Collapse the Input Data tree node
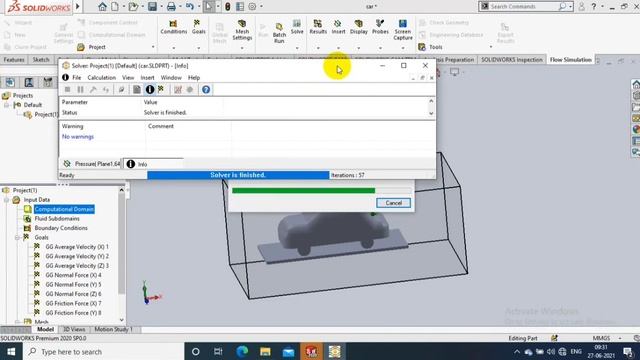Viewport: 640px width, 360px height. point(7,200)
